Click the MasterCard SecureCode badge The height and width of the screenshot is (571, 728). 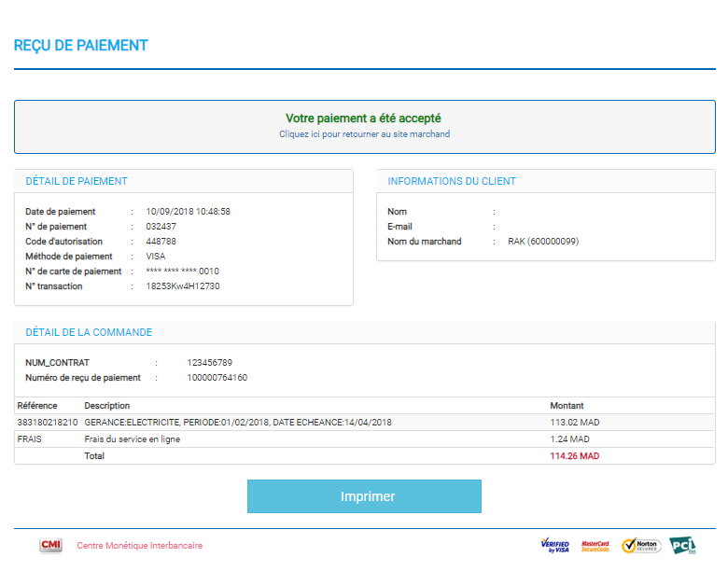(x=595, y=546)
